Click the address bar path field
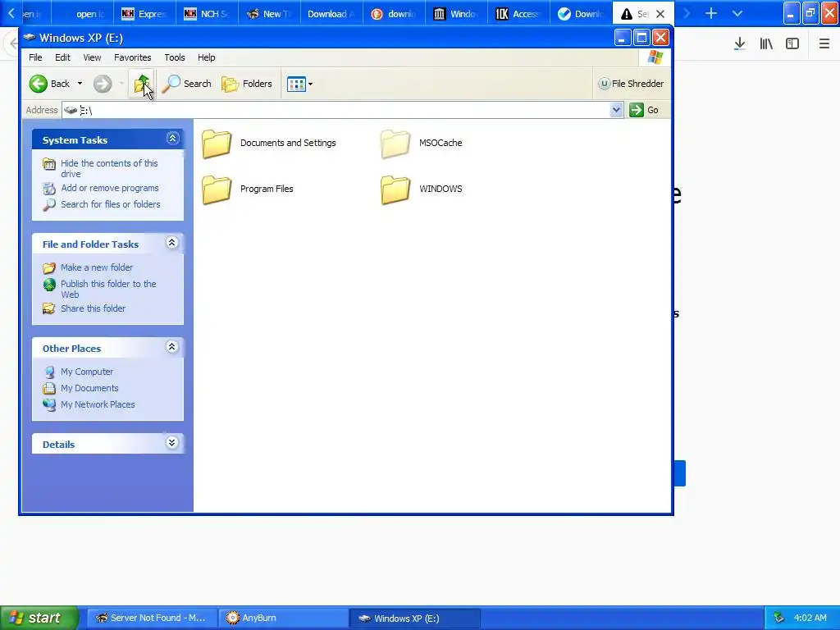Screen dimensions: 840x630 (x=343, y=110)
